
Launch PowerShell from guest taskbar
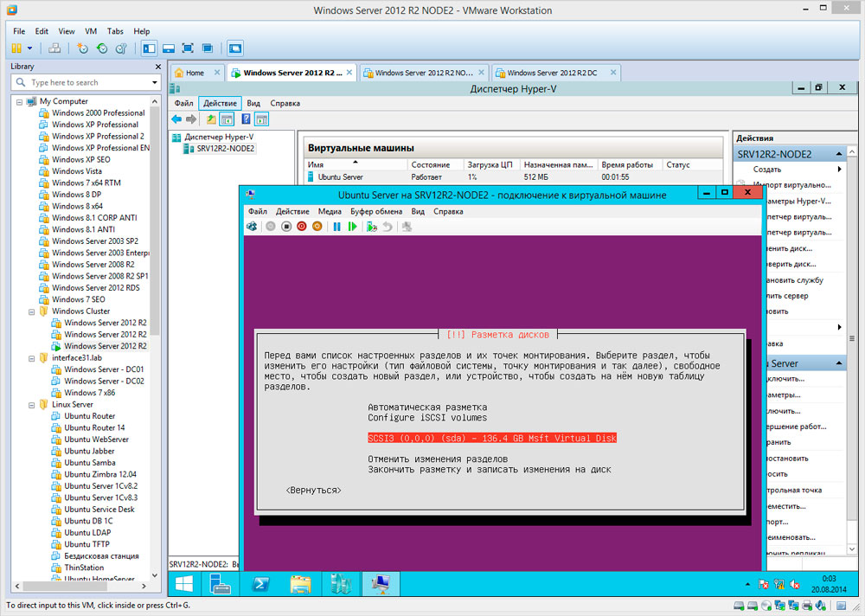pos(259,584)
